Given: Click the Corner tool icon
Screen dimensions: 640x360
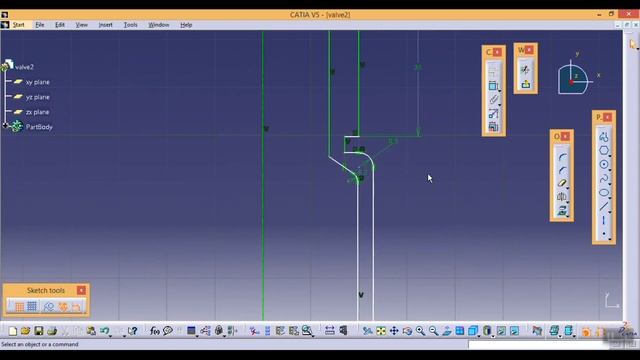Looking at the screenshot, I should click(562, 157).
